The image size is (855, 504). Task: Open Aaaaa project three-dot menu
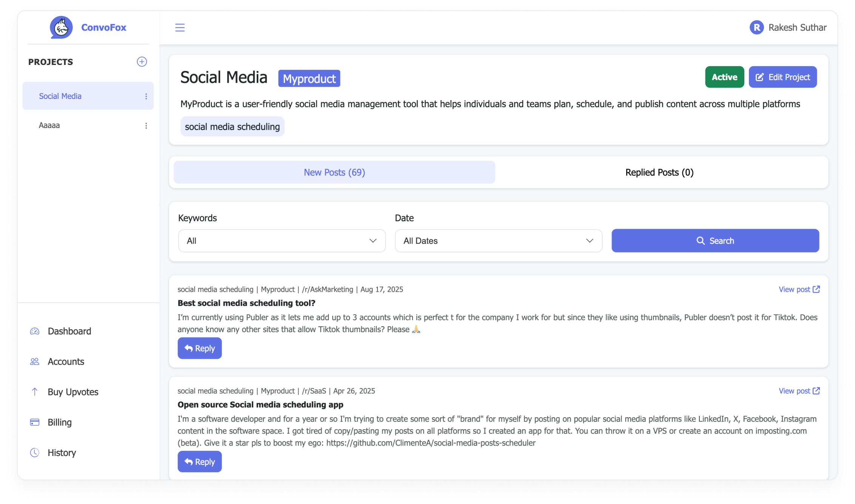146,126
